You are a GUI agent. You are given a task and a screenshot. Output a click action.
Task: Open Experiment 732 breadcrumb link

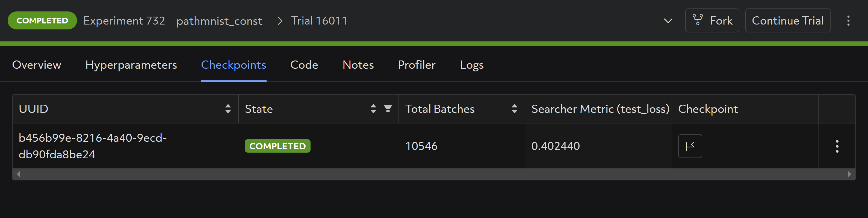[x=124, y=21]
